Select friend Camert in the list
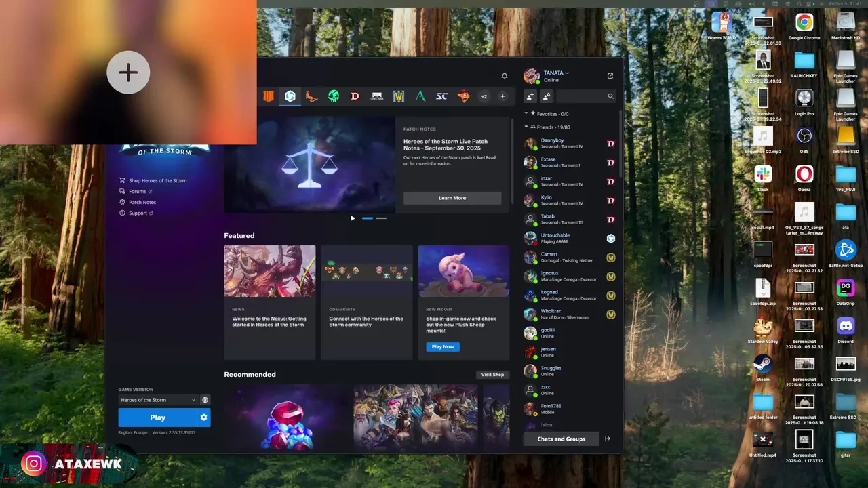 point(570,257)
